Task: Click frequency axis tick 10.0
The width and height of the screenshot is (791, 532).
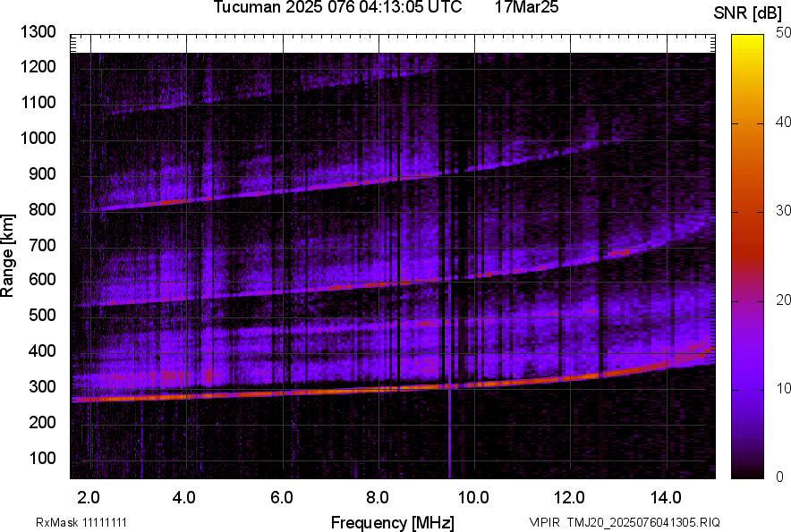Action: pyautogui.click(x=473, y=498)
